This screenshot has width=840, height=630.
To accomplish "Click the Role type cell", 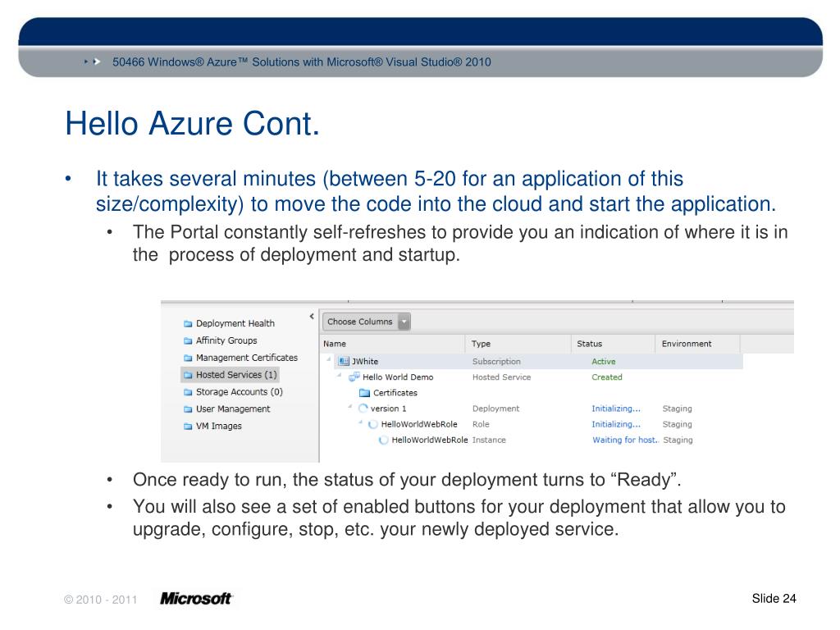I will click(x=481, y=424).
